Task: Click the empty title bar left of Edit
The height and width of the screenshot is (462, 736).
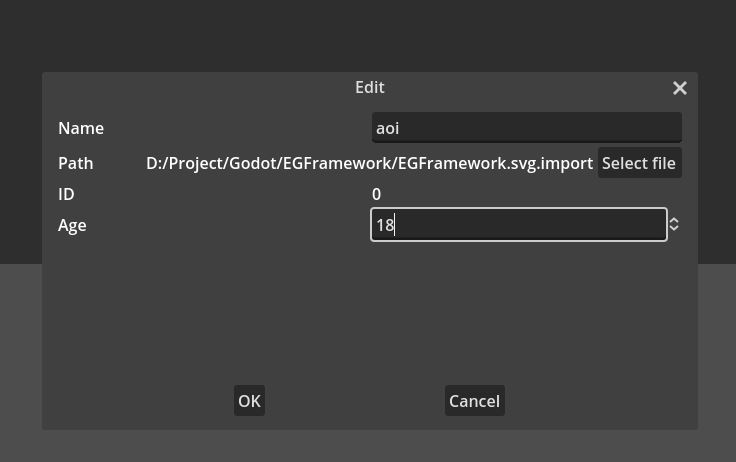Action: point(180,88)
